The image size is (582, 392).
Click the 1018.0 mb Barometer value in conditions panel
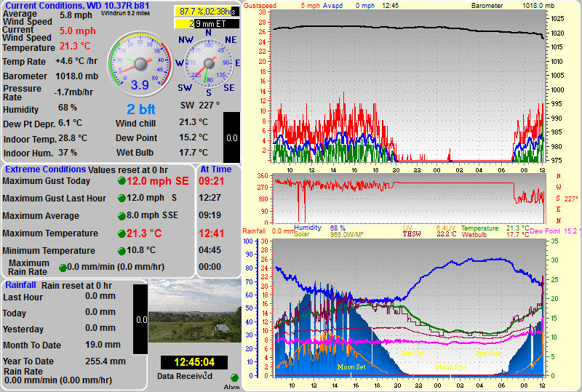click(77, 76)
